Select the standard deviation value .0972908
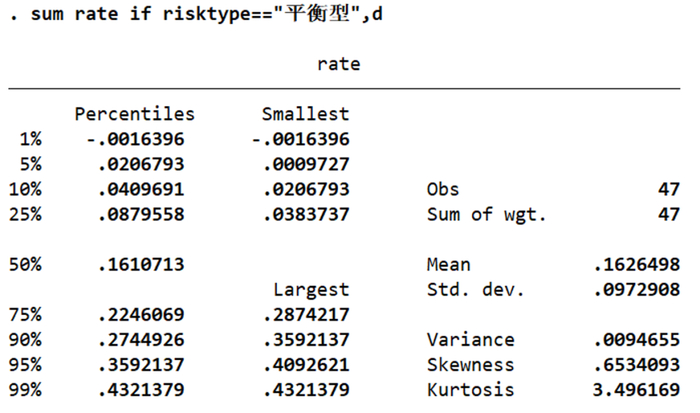 pos(639,290)
